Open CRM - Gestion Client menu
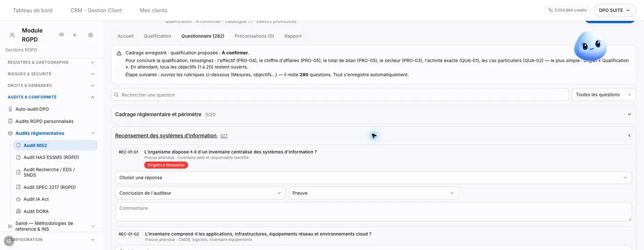Viewport: 644px width, 250px height. (x=96, y=10)
